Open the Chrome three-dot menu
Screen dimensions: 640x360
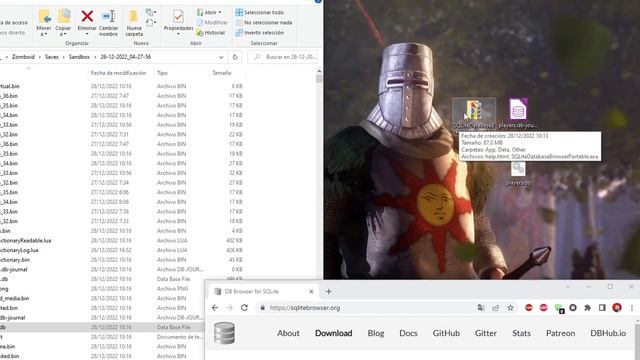click(x=631, y=308)
